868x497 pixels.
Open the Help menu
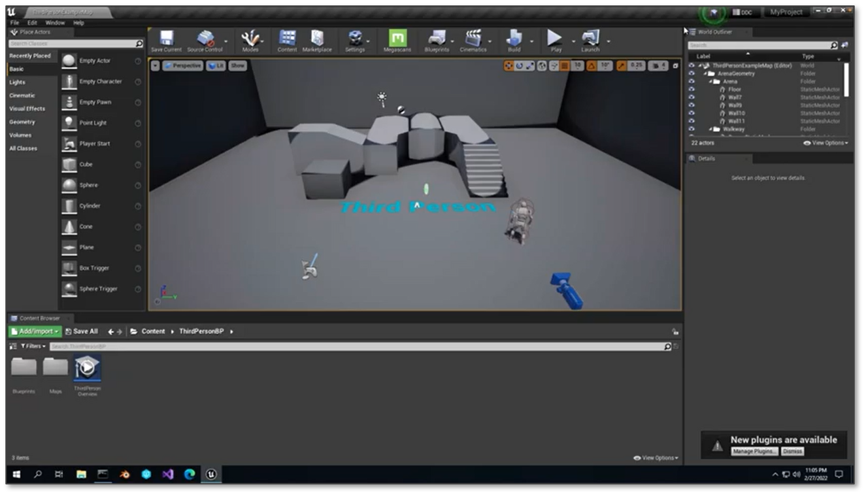point(78,23)
